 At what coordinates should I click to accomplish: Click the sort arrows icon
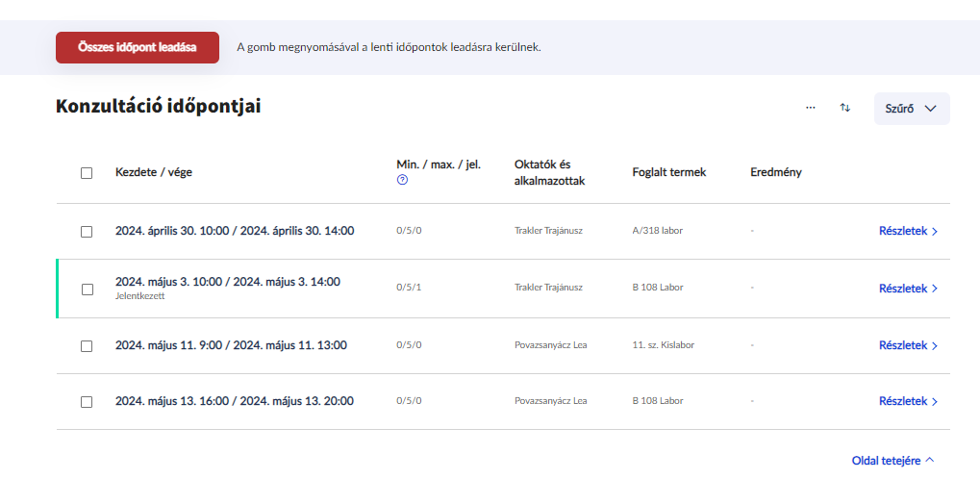[x=845, y=109]
